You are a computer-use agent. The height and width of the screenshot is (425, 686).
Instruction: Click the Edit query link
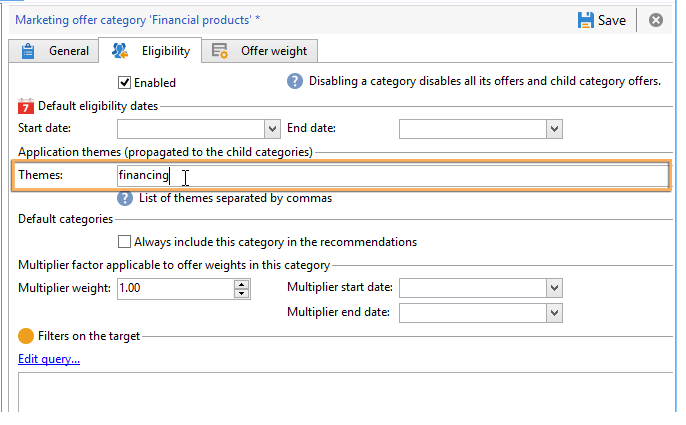pos(49,359)
